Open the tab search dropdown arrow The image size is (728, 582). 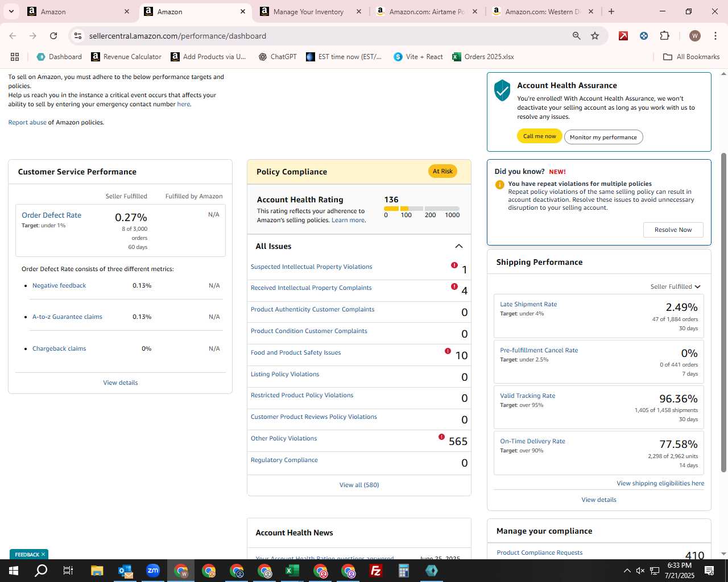click(11, 11)
